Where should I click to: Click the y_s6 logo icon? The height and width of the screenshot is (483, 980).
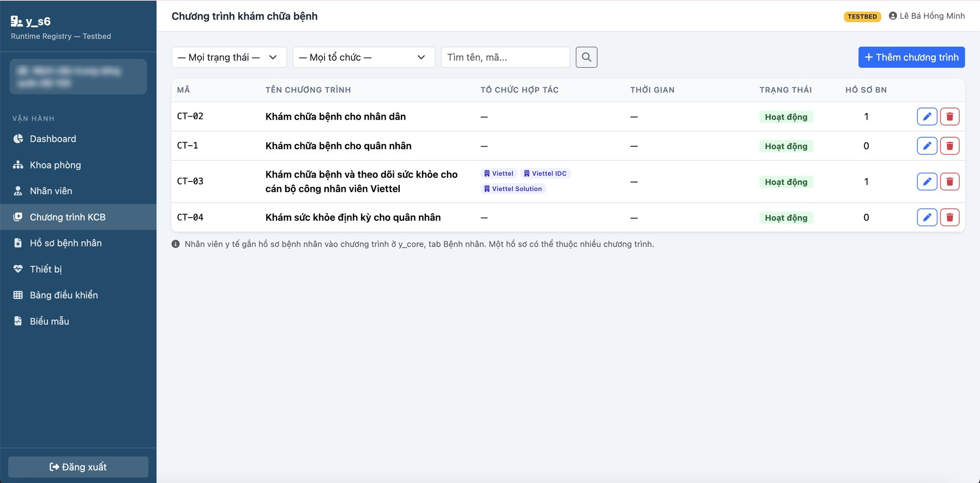(x=17, y=21)
